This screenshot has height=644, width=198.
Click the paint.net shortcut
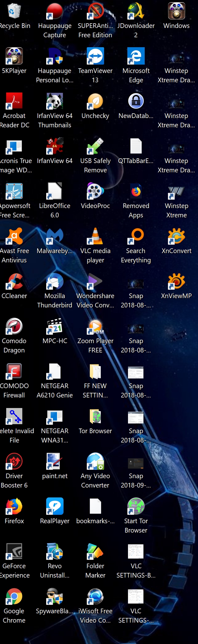pos(55,462)
